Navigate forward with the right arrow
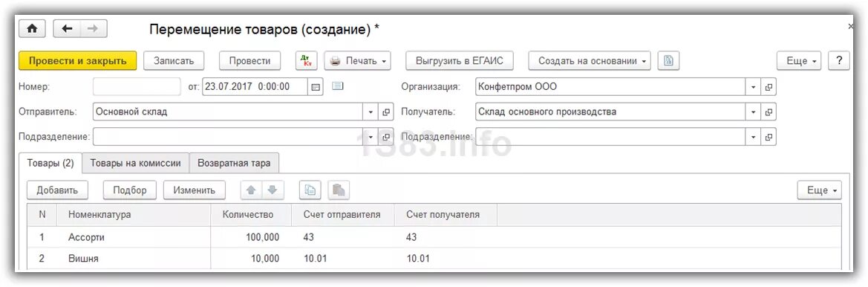Screen dimensions: 868x287 click(94, 29)
